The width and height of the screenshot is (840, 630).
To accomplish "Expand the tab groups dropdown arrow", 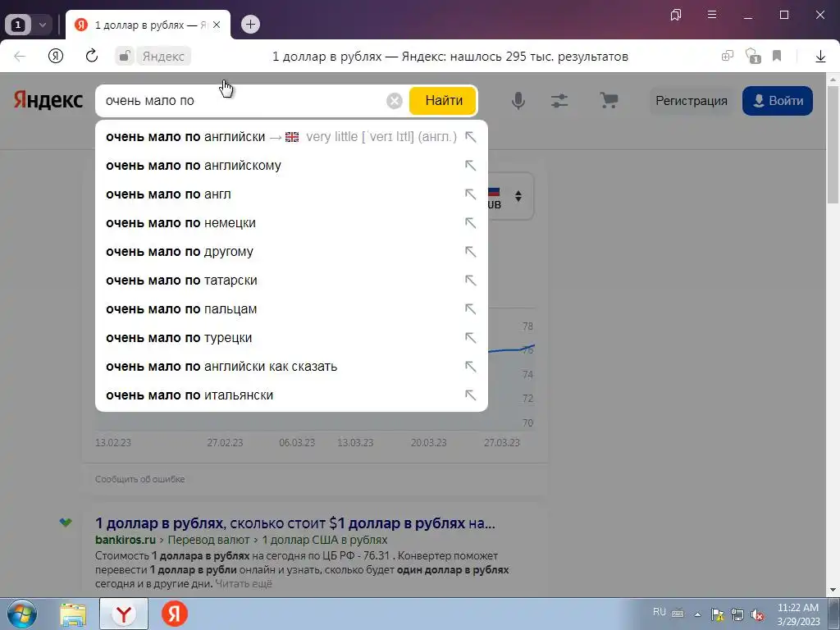I will pyautogui.click(x=43, y=25).
